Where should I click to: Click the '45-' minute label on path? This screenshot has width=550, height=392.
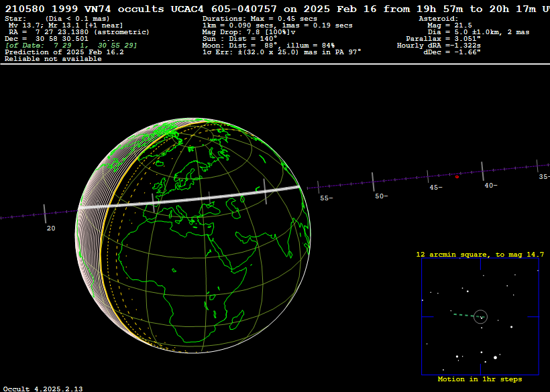pos(436,188)
